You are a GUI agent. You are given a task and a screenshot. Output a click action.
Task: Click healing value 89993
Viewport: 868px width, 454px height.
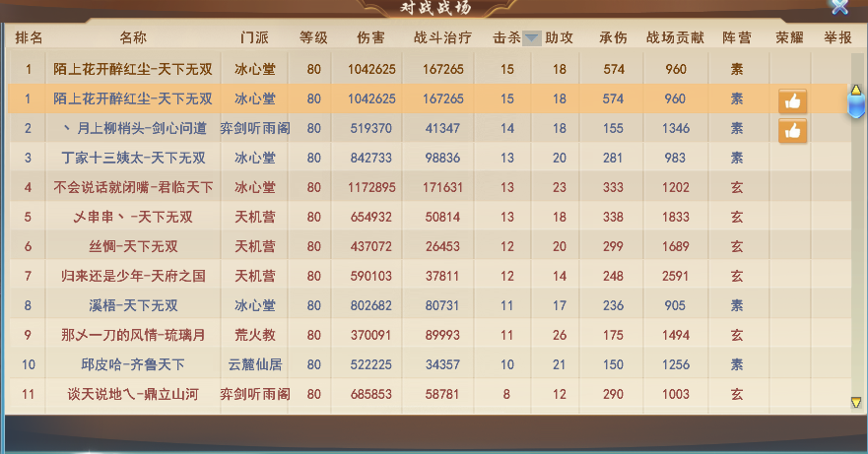coord(442,335)
